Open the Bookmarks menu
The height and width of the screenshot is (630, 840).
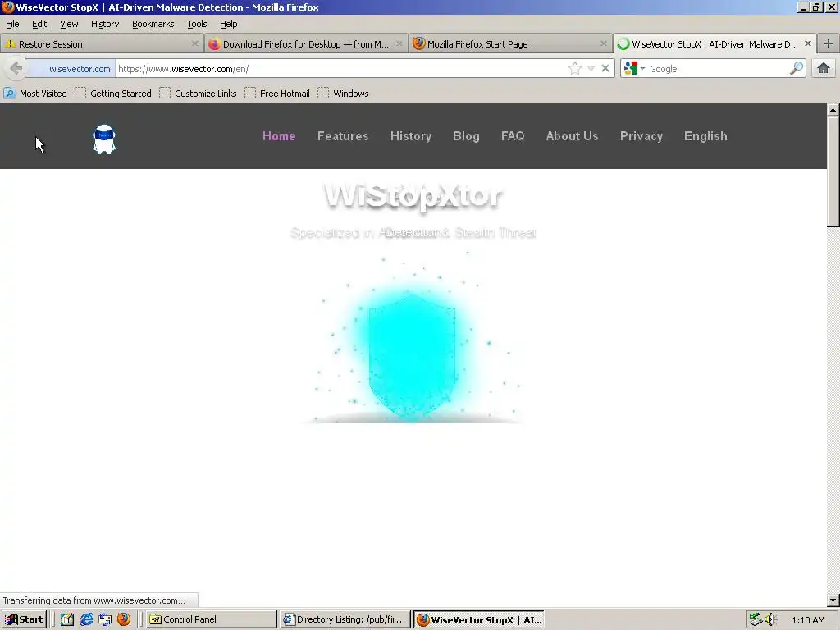153,24
